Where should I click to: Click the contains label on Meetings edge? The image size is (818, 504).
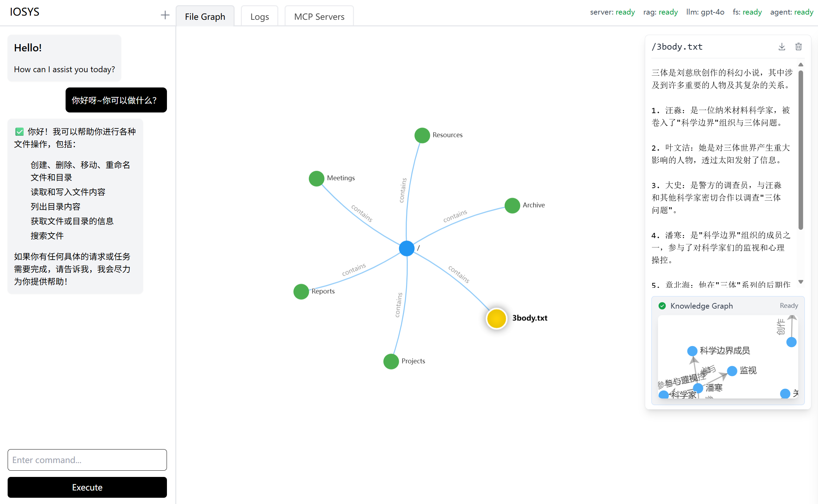(x=362, y=213)
